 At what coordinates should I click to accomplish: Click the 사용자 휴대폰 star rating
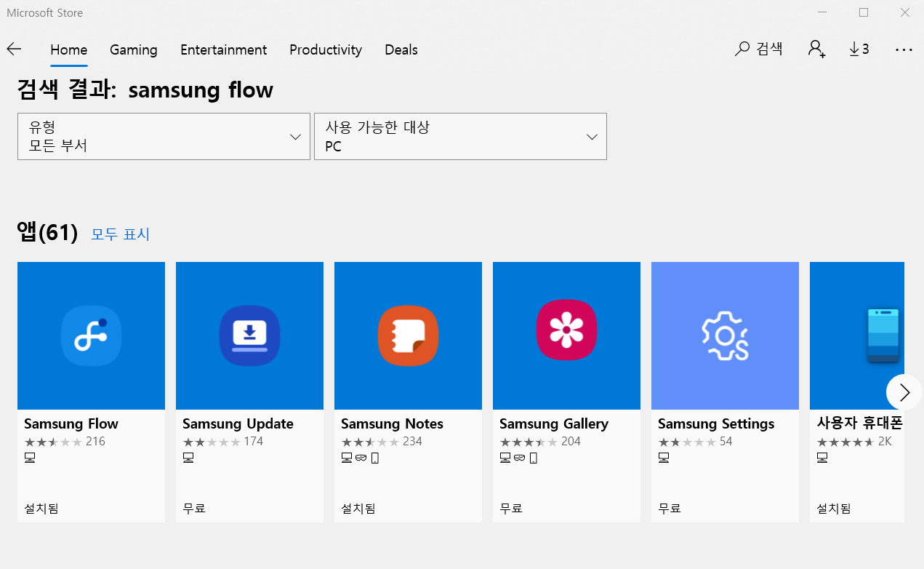pos(845,442)
